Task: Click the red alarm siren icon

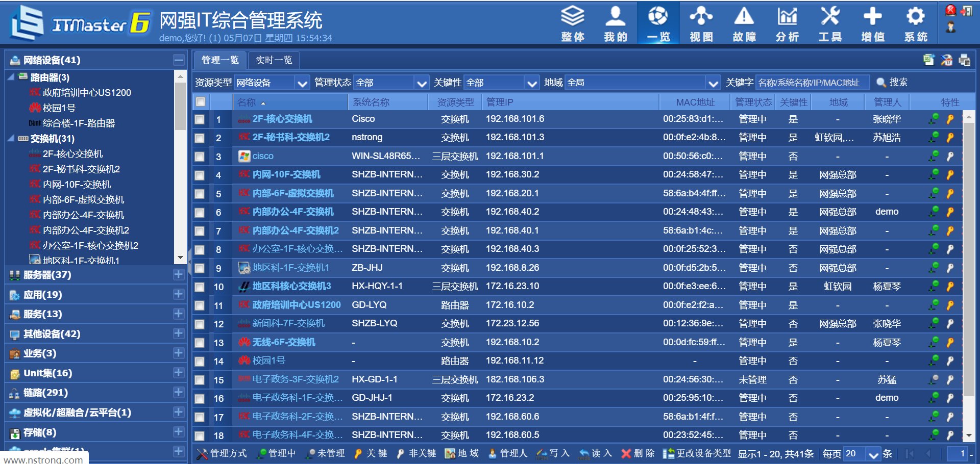Action: pyautogui.click(x=950, y=10)
